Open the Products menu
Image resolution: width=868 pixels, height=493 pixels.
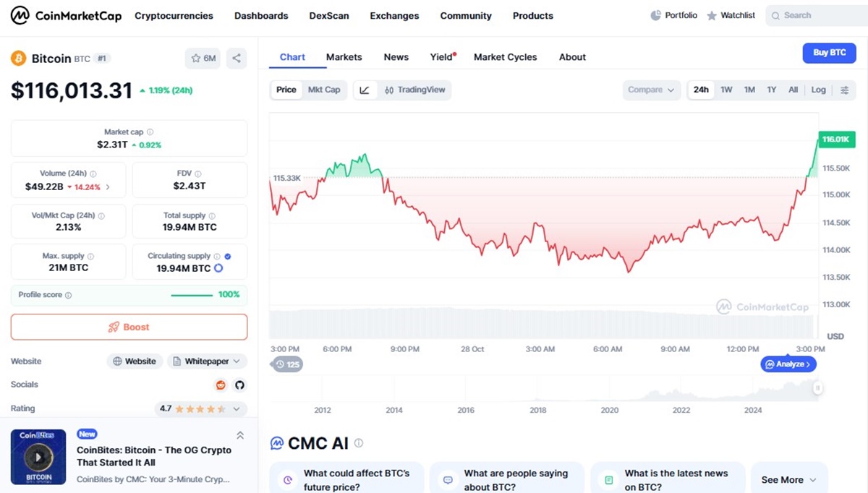(533, 15)
